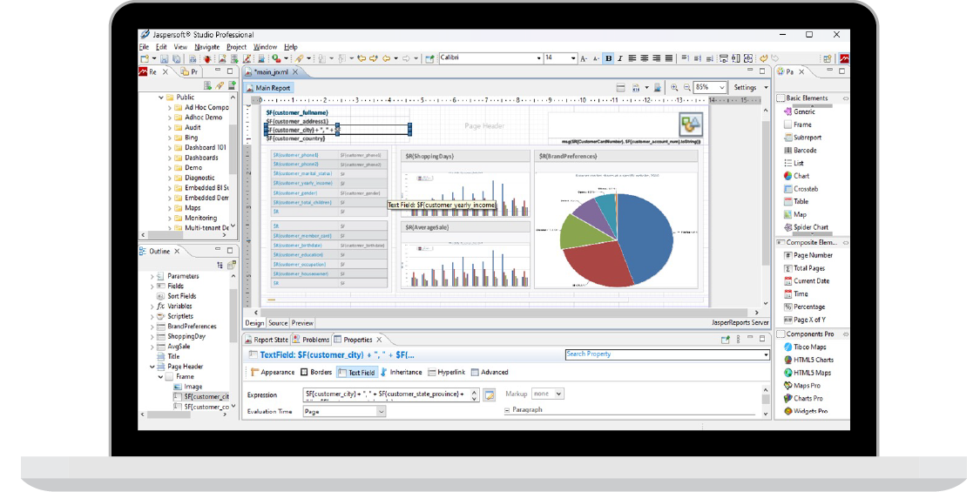This screenshot has width=980, height=492.
Task: Align text left using toolbar icon
Action: tap(632, 58)
